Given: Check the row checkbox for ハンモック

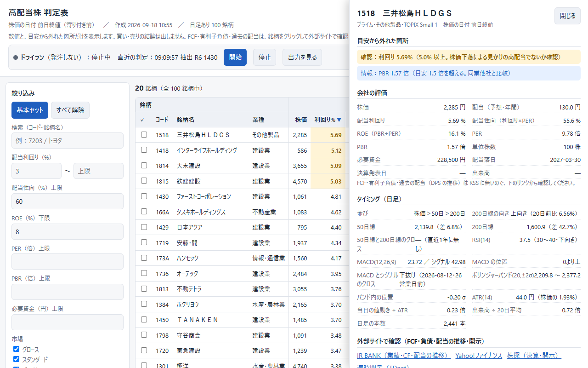Looking at the screenshot, I should click(144, 258).
